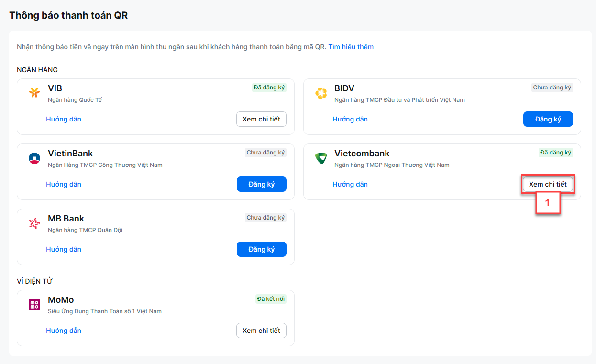Click the VIB bank logo icon

click(x=34, y=93)
